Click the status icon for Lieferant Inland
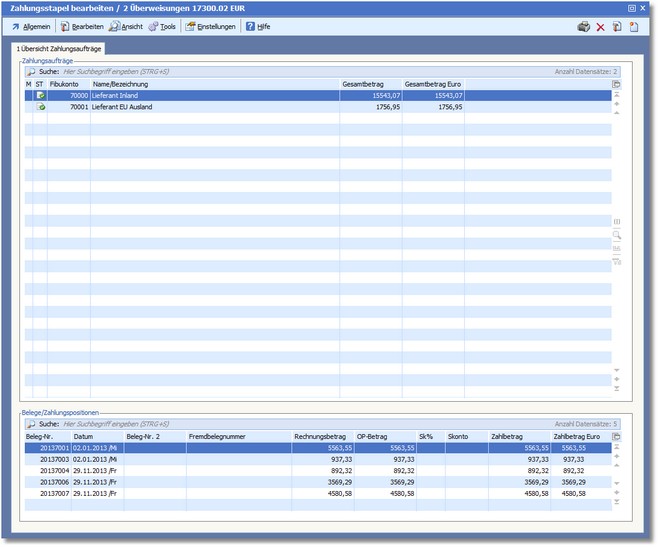The image size is (658, 547). tap(41, 95)
